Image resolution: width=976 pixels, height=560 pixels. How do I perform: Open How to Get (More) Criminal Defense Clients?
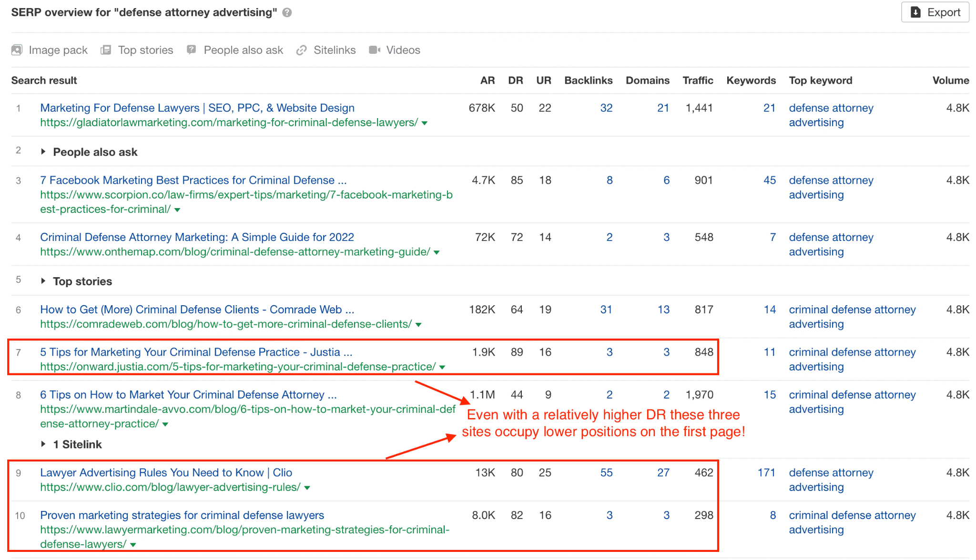197,310
